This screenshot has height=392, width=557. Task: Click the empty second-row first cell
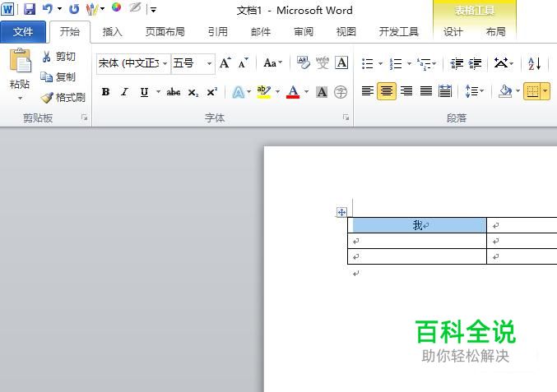[x=417, y=241]
